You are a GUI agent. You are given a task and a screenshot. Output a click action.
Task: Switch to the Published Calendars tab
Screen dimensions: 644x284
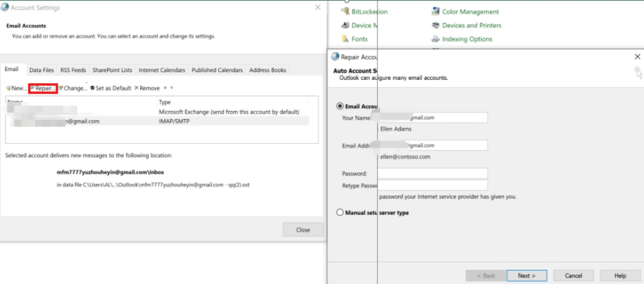[x=217, y=70]
